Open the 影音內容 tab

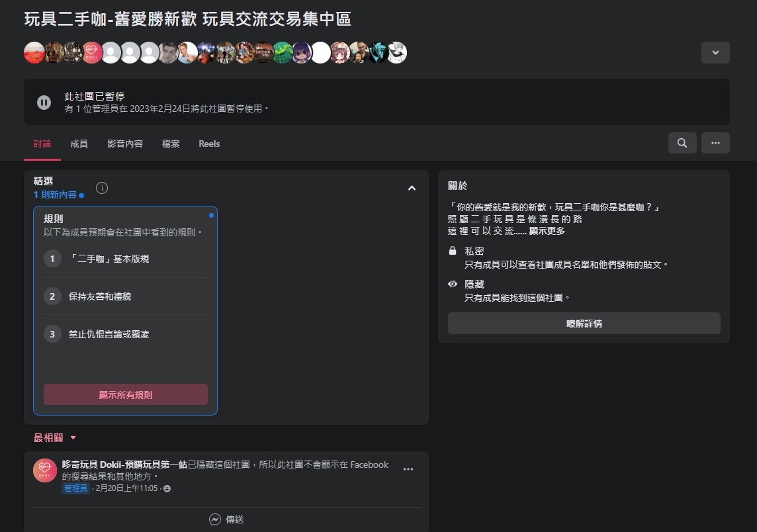[125, 144]
